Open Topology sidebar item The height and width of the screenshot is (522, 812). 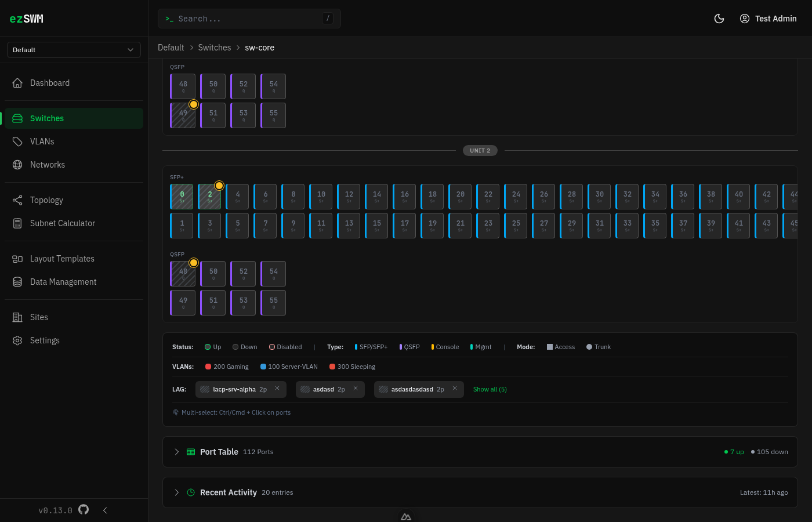click(74, 200)
